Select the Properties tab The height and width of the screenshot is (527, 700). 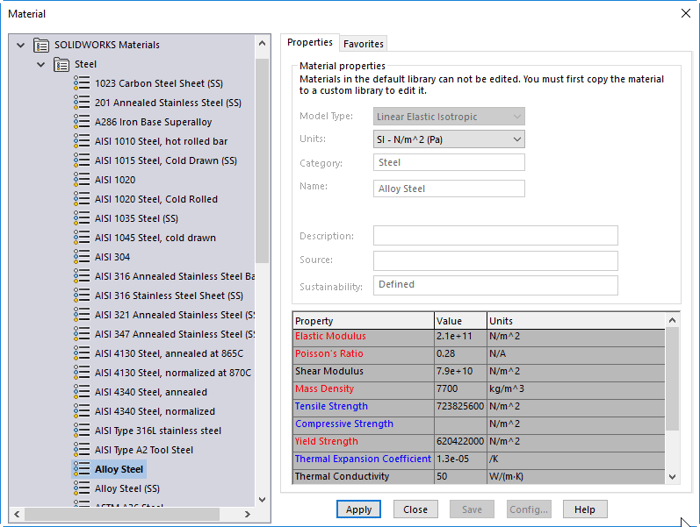310,42
